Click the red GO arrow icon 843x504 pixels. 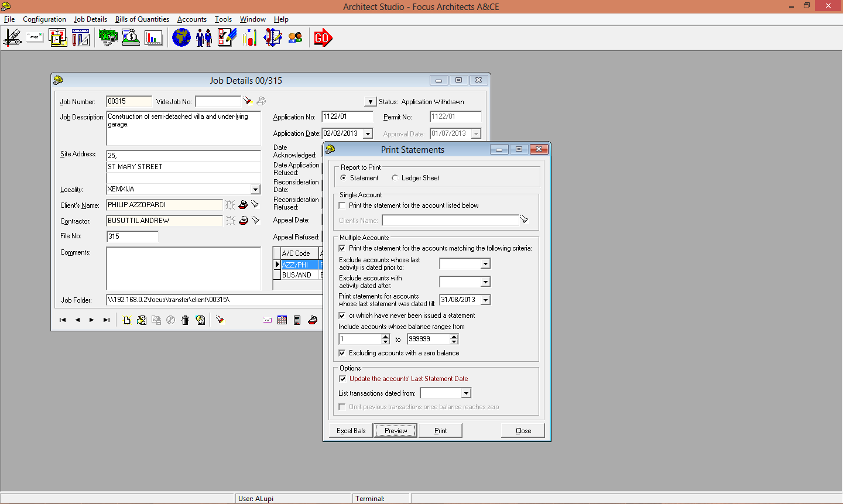click(323, 38)
